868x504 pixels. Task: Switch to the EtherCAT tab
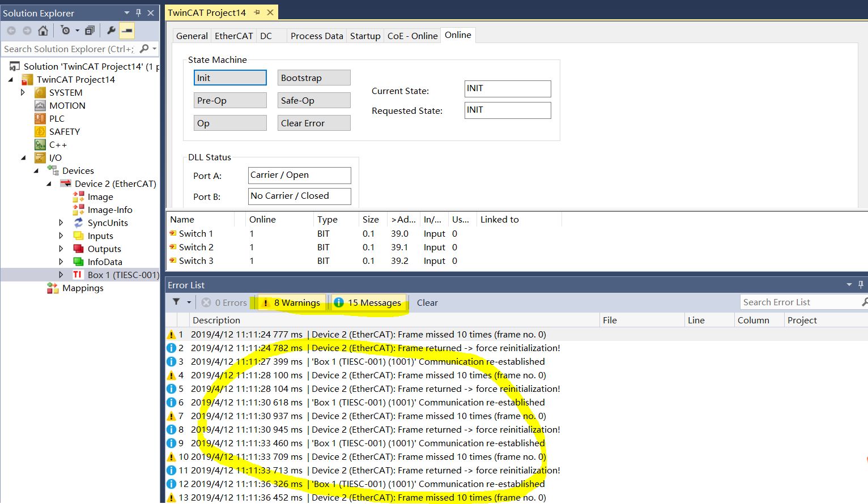[x=234, y=36]
